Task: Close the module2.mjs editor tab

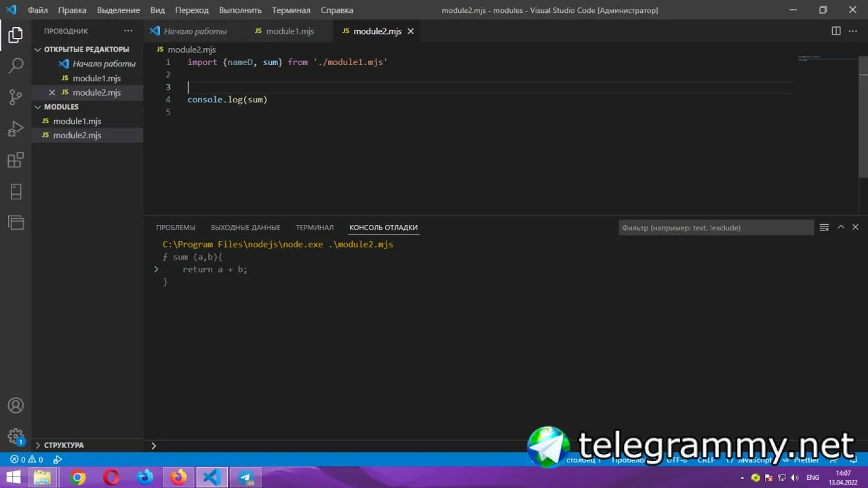Action: 410,31
